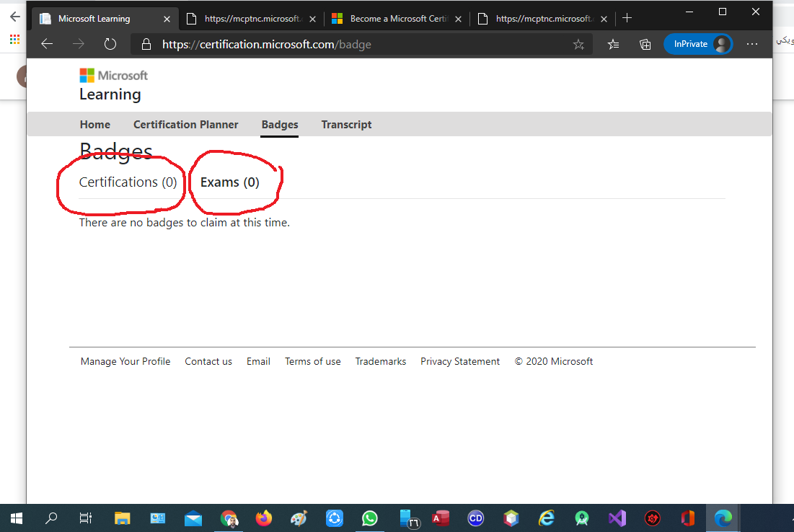Switch to the Microsoft Learning browser tab
Viewport: 794px width, 532px height.
(x=105, y=19)
